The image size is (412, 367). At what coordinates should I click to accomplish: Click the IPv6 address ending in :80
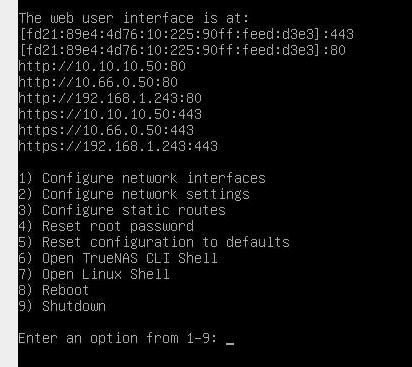click(x=182, y=50)
